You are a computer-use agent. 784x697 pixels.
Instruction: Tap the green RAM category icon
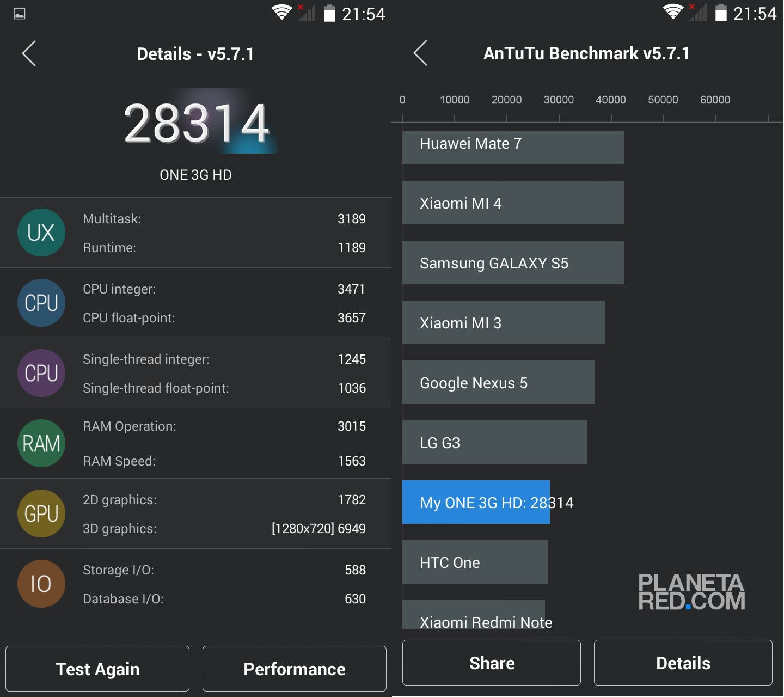click(x=41, y=443)
